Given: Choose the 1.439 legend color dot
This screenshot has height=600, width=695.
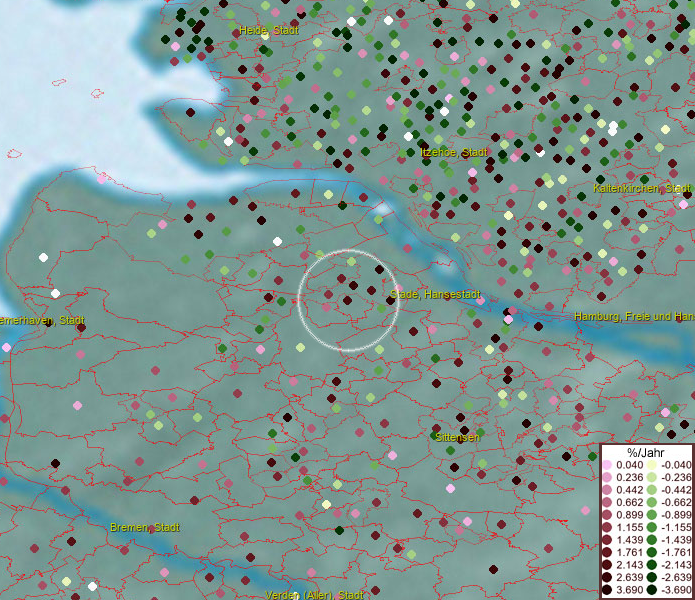Looking at the screenshot, I should (x=607, y=540).
